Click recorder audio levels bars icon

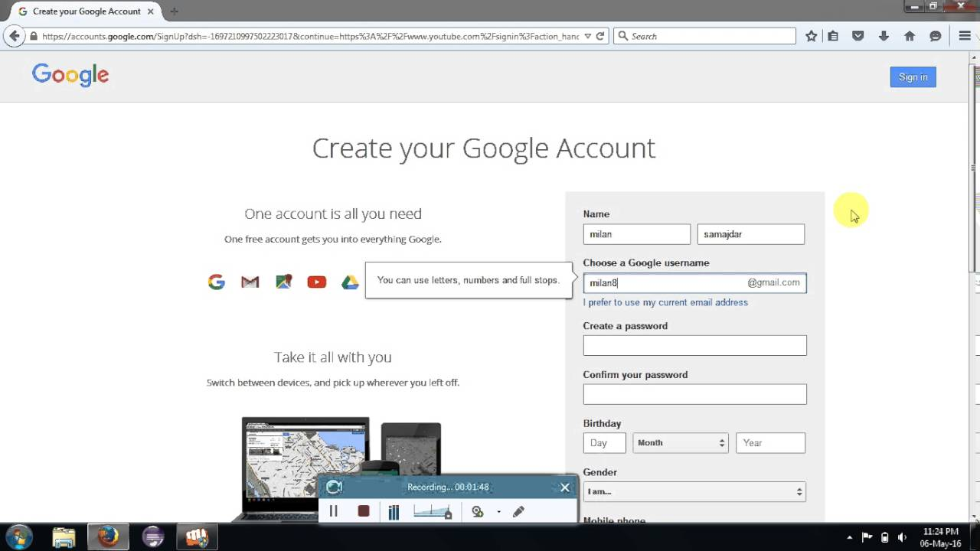[x=394, y=512]
